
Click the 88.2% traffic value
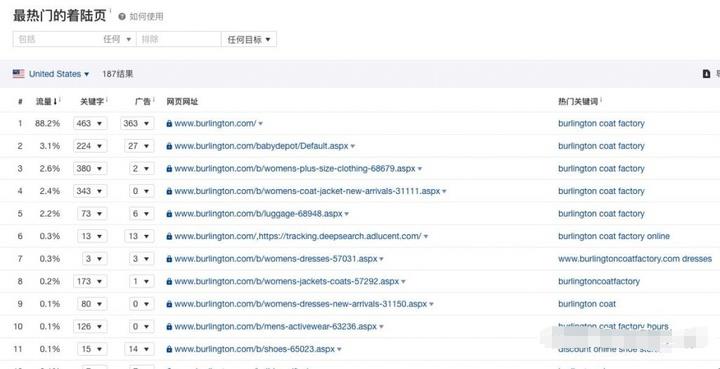(47, 123)
